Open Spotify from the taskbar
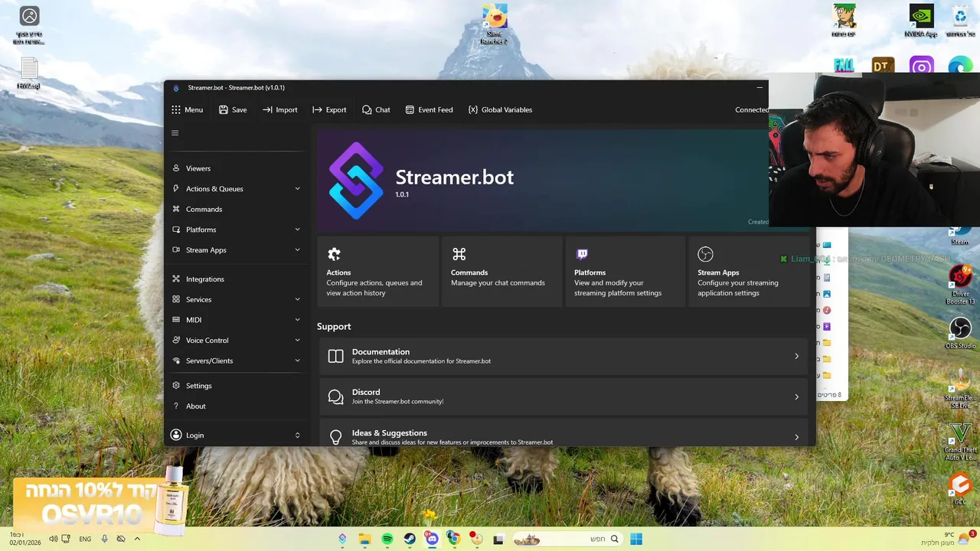 387,539
